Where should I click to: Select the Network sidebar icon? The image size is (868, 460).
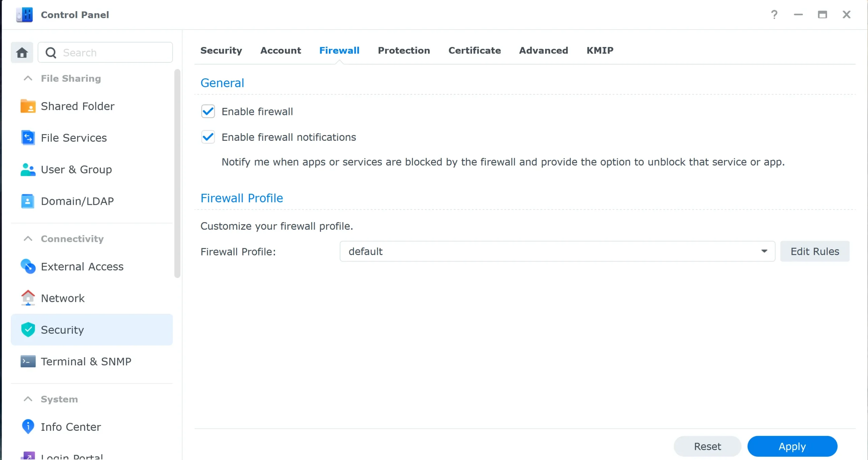[x=28, y=298]
